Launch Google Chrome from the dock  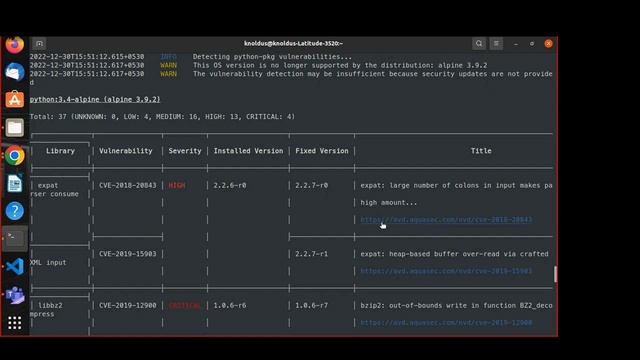click(x=15, y=156)
